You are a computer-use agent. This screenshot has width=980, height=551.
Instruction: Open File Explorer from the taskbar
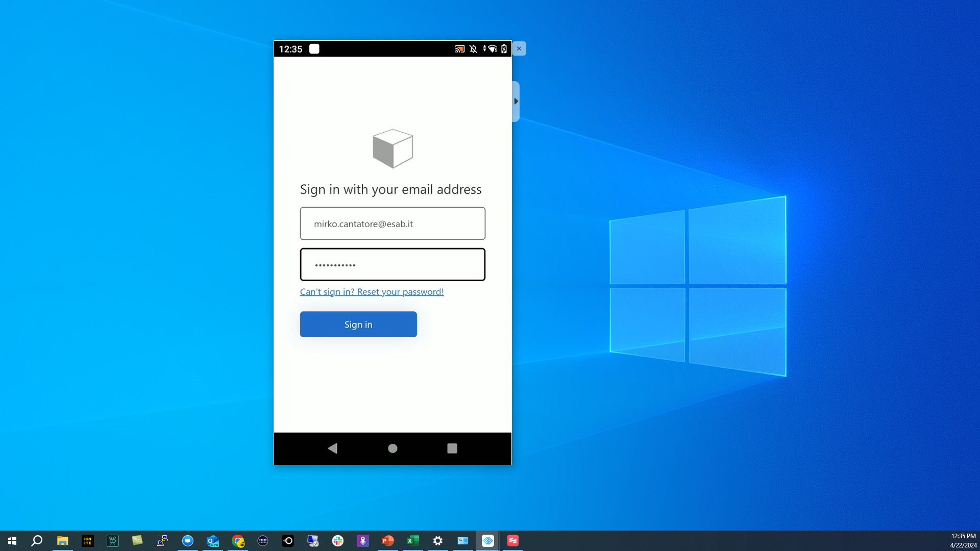point(62,541)
